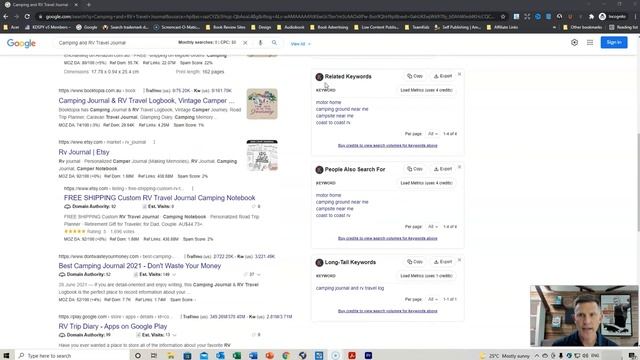Open Google settings gear icon
Image resolution: width=640 pixels, height=360 pixels.
tap(574, 42)
